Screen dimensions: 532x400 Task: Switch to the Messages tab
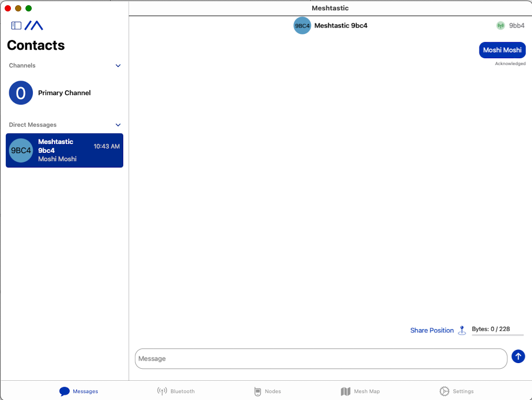tap(79, 391)
